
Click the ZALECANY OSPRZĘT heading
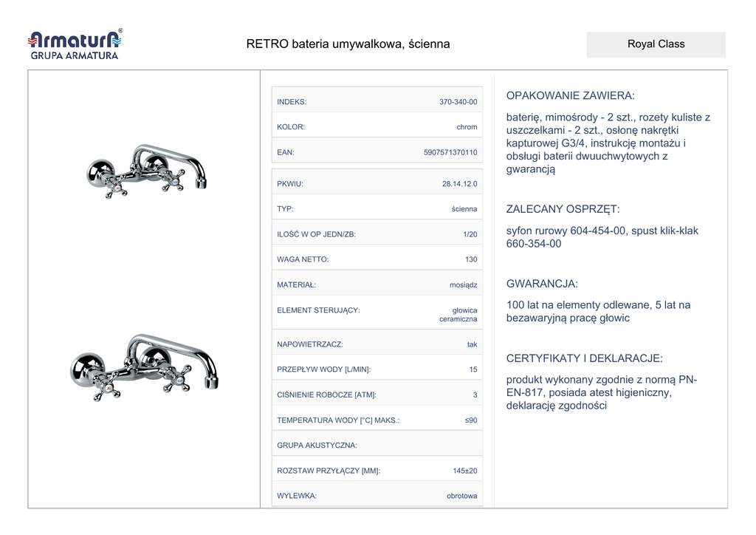(563, 209)
